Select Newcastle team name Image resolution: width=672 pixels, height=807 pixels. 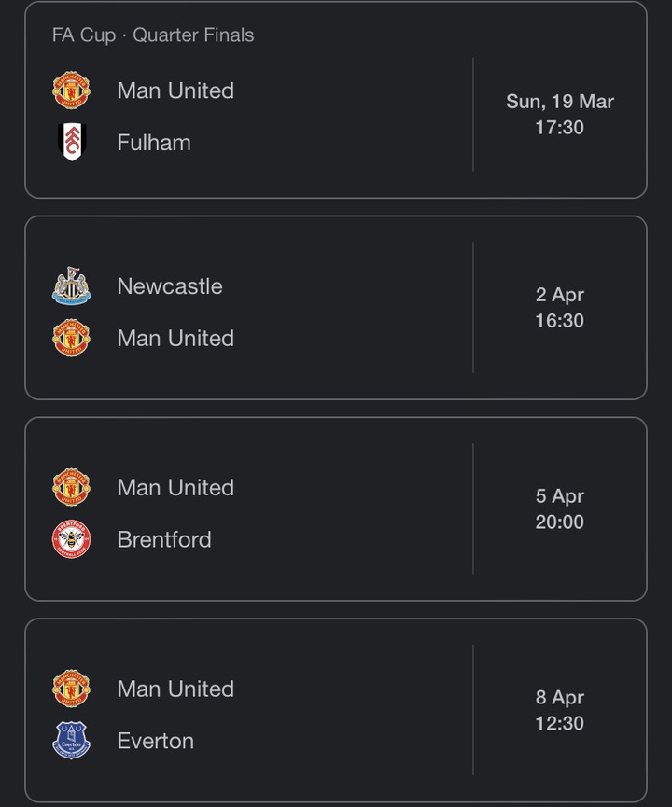point(170,286)
